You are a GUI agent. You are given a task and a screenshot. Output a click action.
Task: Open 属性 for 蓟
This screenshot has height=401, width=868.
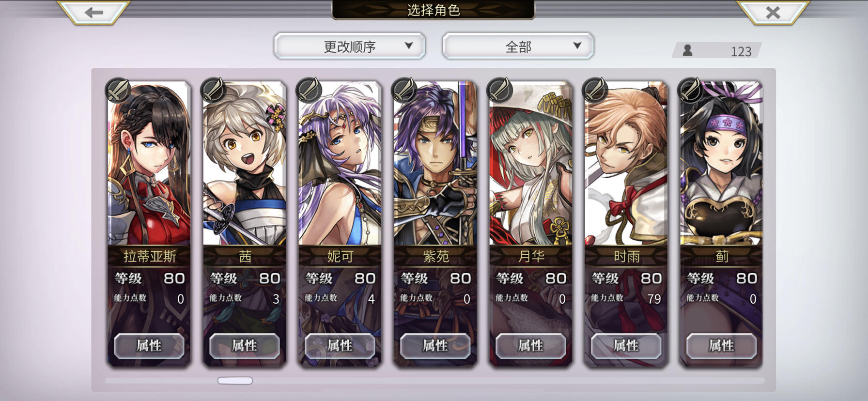721,346
